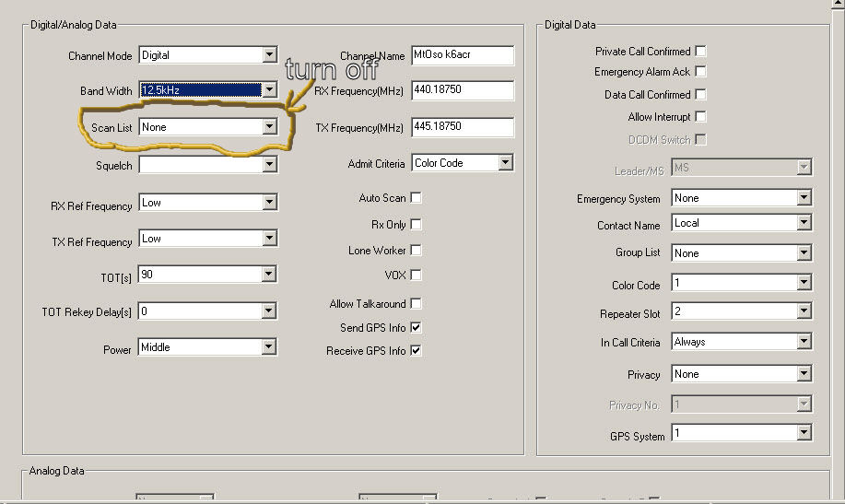Open the Group List dropdown
845x504 pixels.
point(742,252)
